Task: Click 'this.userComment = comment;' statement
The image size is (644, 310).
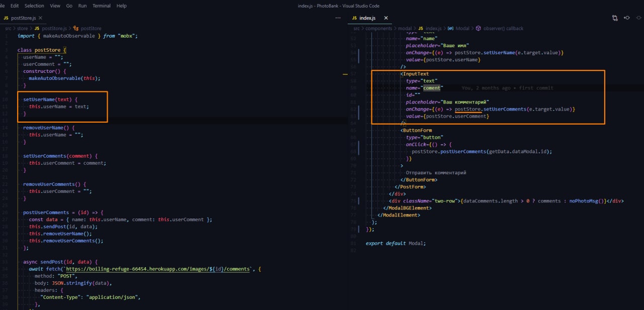Action: pos(67,163)
